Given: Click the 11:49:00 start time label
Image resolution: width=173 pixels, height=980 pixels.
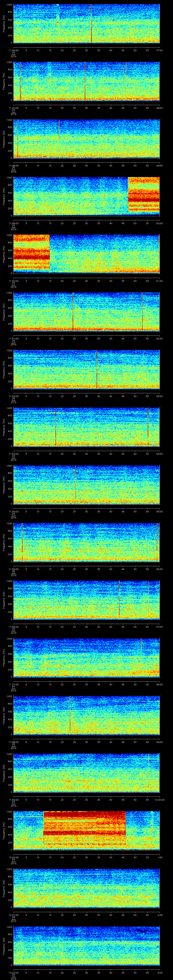Looking at the screenshot, I should [x=13, y=223].
